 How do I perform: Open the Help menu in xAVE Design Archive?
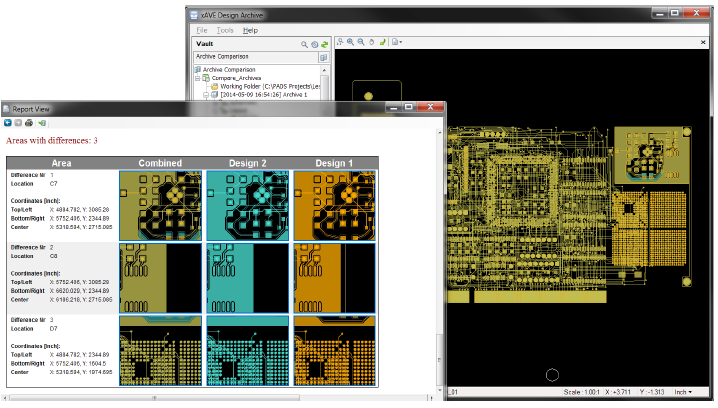click(x=250, y=30)
